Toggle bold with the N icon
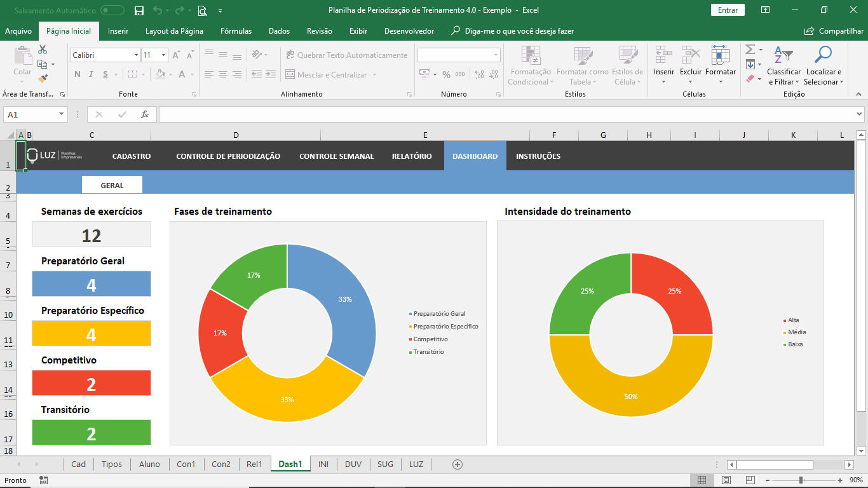The image size is (868, 488). point(76,74)
